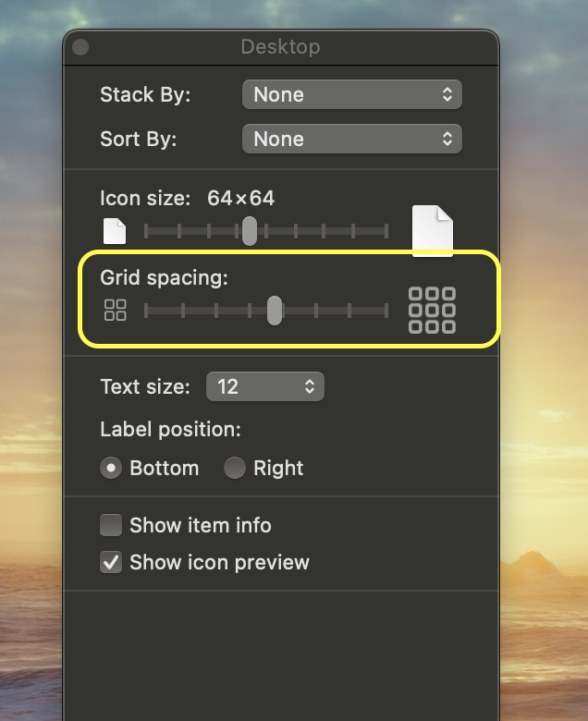Select the Right label position radio button
Viewport: 588px width, 721px height.
pos(235,468)
